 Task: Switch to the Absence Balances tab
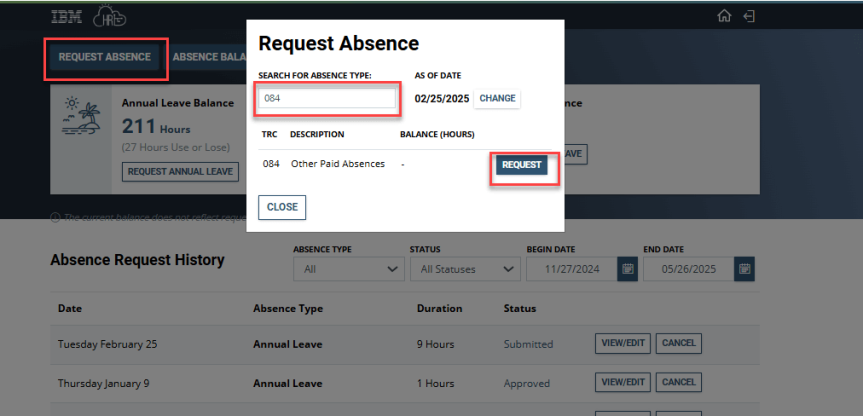[208, 57]
